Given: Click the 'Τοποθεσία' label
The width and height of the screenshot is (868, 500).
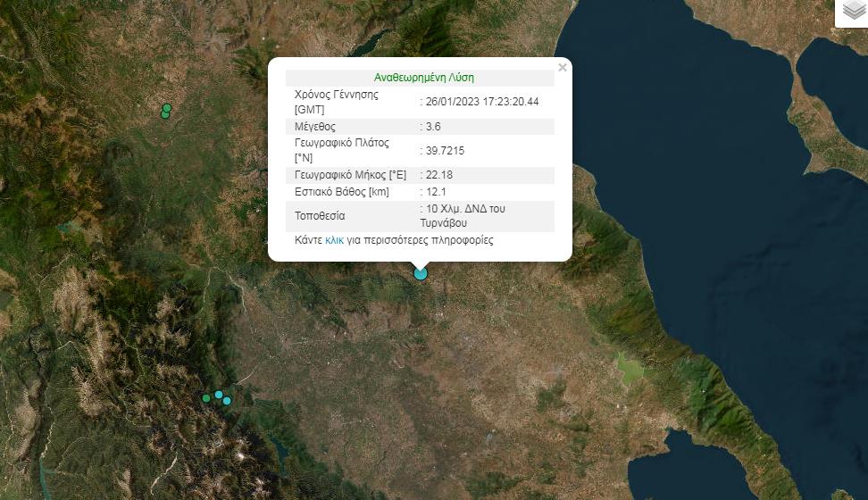Looking at the screenshot, I should point(320,216).
